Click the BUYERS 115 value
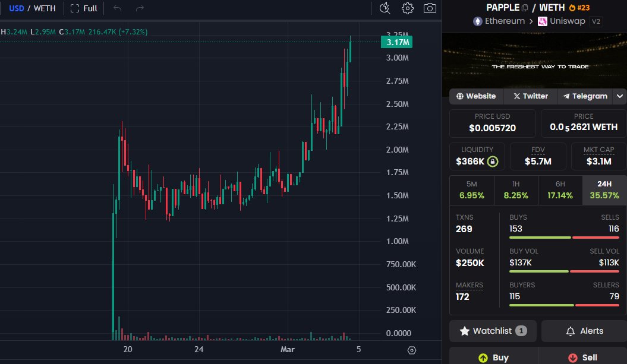627x364 pixels. pyautogui.click(x=515, y=296)
